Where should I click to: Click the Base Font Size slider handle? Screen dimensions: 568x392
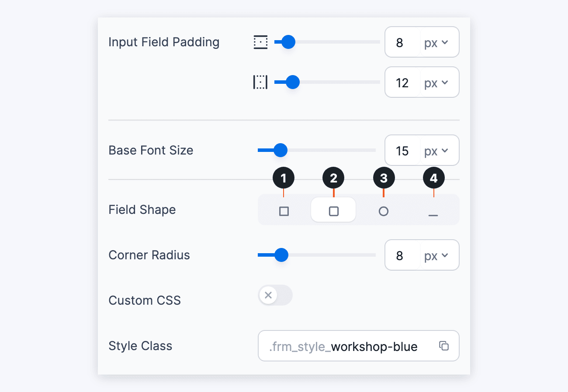280,150
